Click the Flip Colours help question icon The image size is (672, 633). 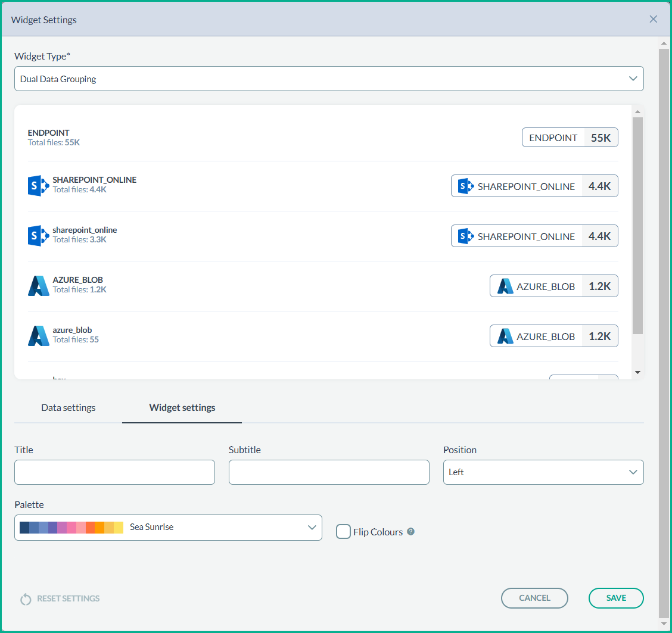pyautogui.click(x=410, y=532)
